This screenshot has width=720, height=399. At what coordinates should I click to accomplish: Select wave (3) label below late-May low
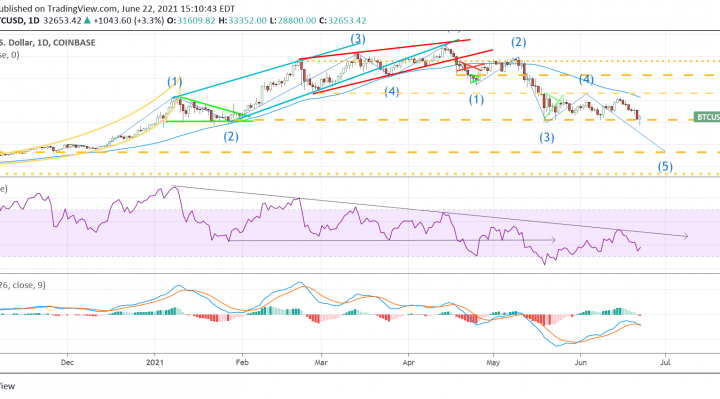[546, 137]
